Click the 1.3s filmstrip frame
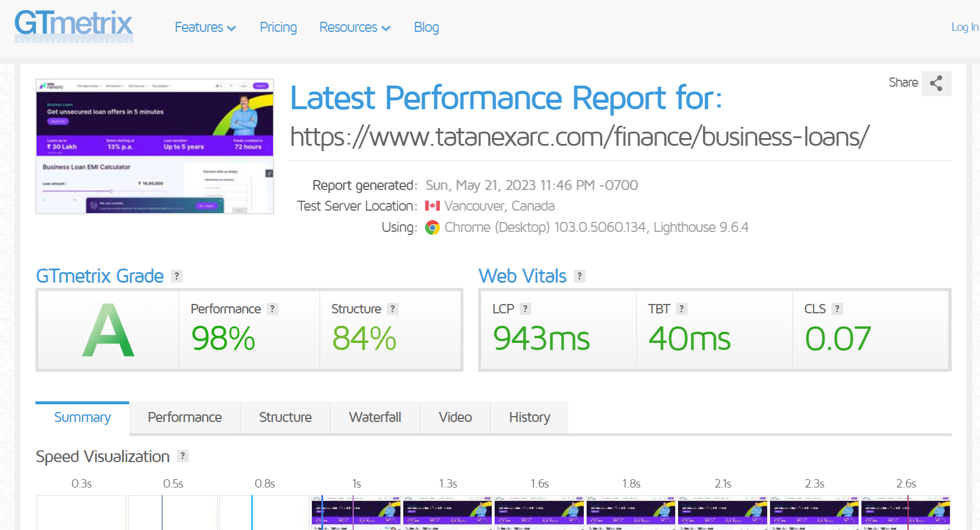 (x=448, y=512)
